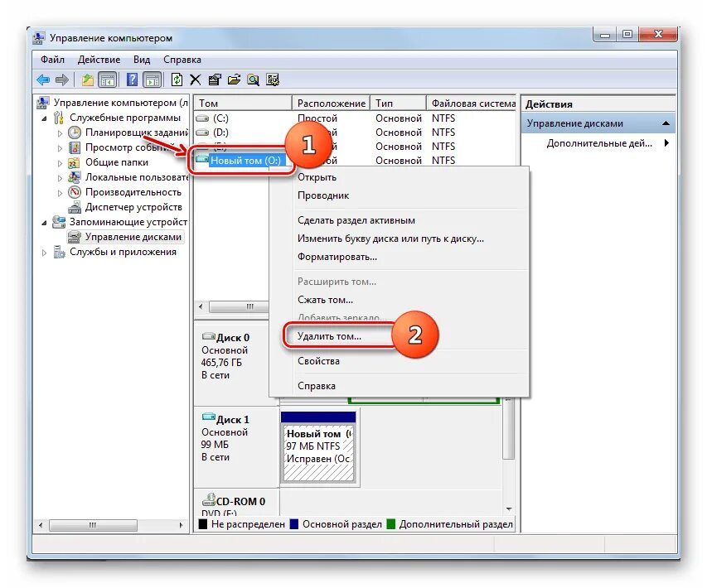Select volume (D:) in the list
The height and width of the screenshot is (588, 707).
point(220,132)
